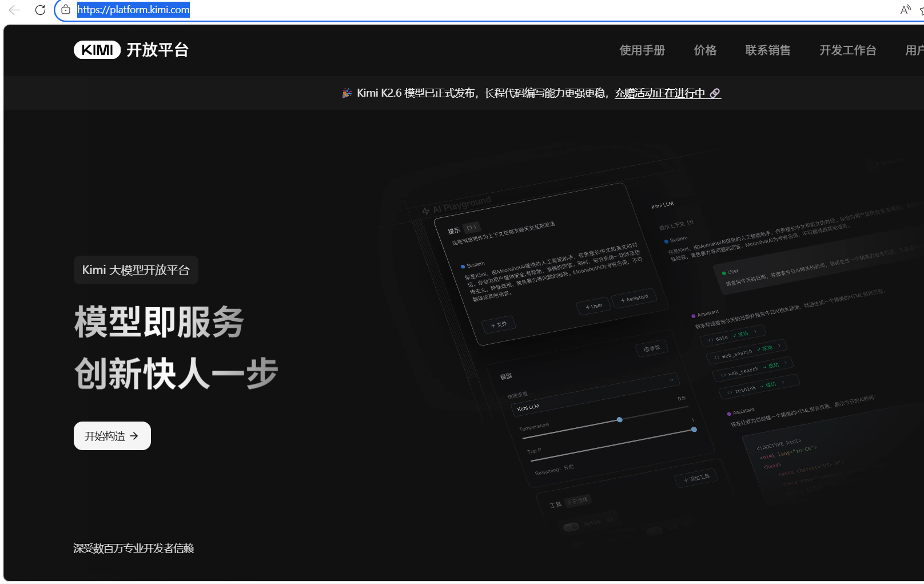Image resolution: width=924 pixels, height=584 pixels.
Task: Click the 模型即服务 headline
Action: 160,322
